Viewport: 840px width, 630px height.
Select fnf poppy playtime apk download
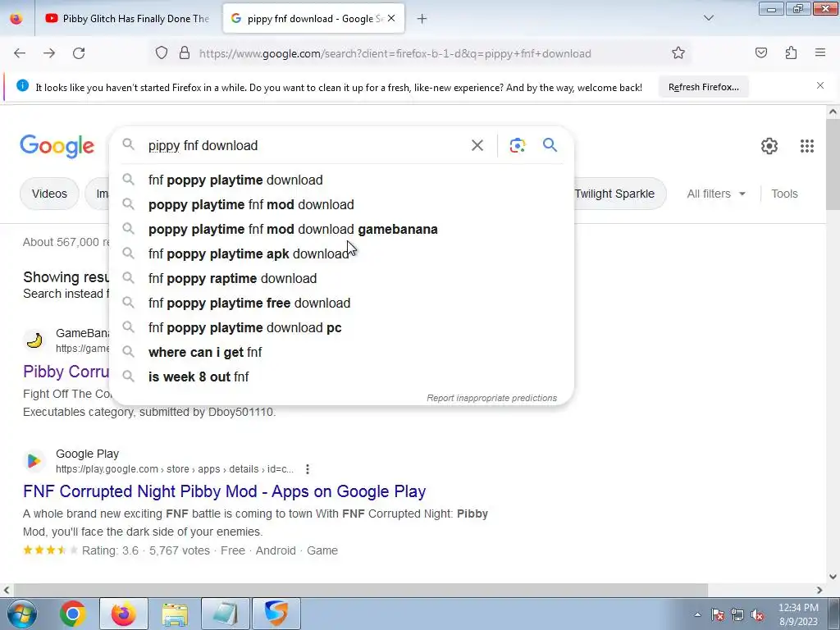click(x=341, y=254)
